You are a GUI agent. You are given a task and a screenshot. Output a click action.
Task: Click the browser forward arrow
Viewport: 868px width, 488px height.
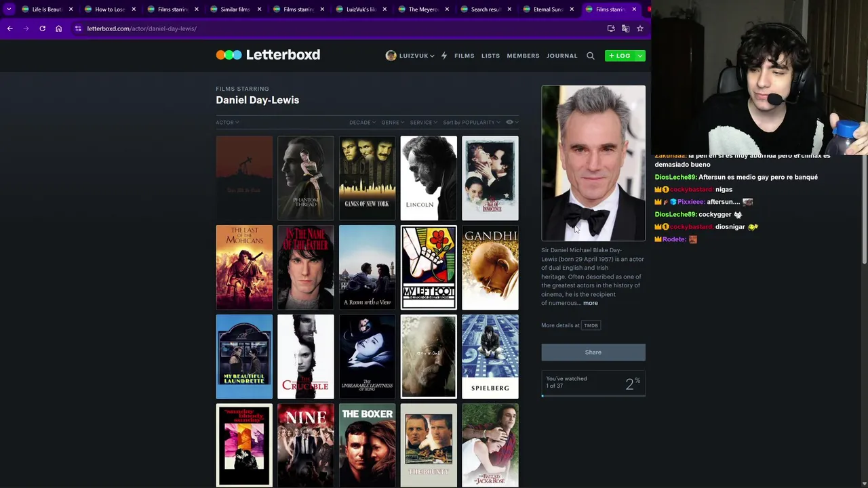pyautogui.click(x=26, y=28)
